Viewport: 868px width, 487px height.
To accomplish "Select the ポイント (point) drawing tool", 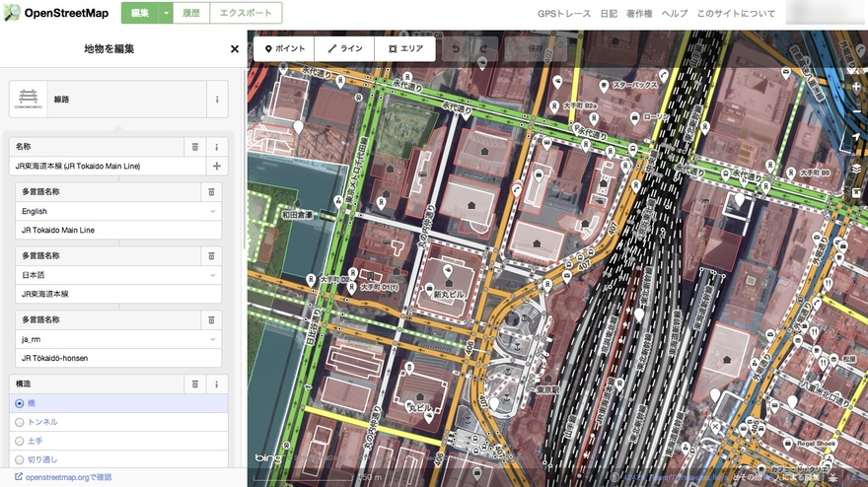I will [283, 48].
